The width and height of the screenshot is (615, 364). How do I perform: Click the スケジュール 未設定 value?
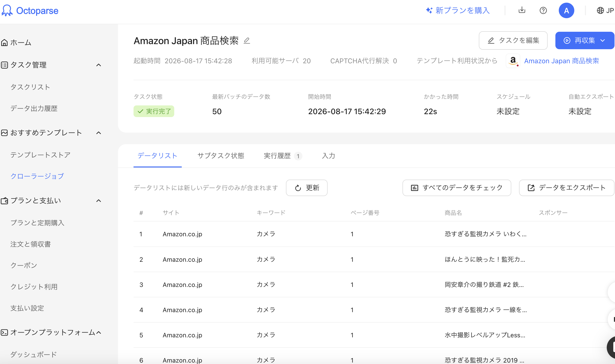point(508,112)
